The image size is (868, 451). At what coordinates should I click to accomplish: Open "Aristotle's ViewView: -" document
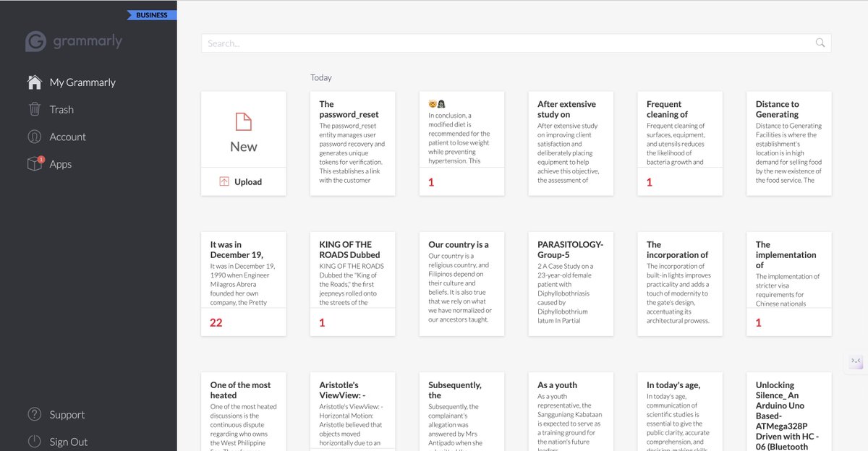353,412
